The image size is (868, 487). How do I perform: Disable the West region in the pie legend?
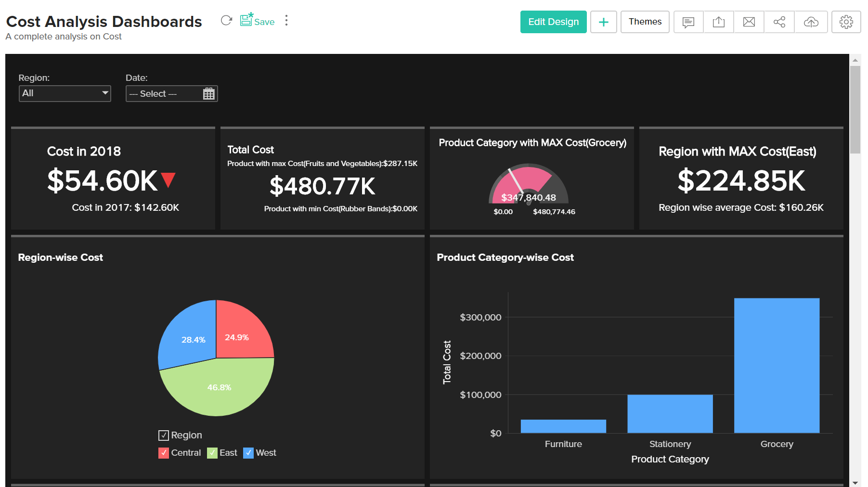pyautogui.click(x=248, y=452)
